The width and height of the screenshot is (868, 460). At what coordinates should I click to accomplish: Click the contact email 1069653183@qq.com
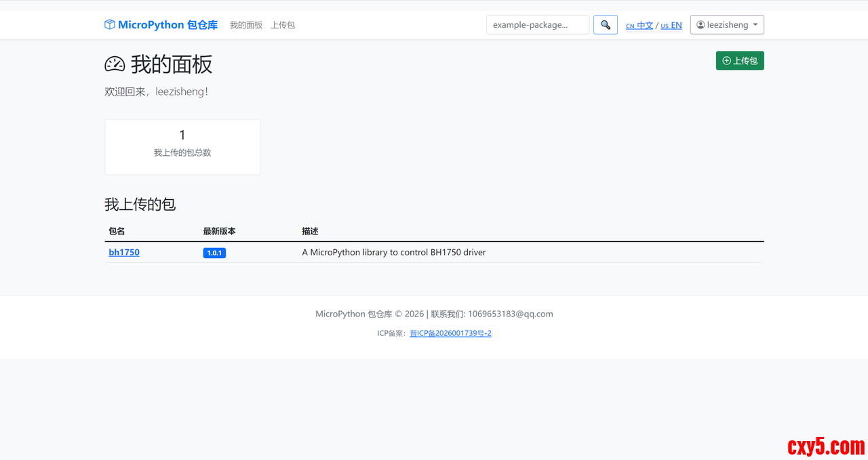click(x=511, y=314)
